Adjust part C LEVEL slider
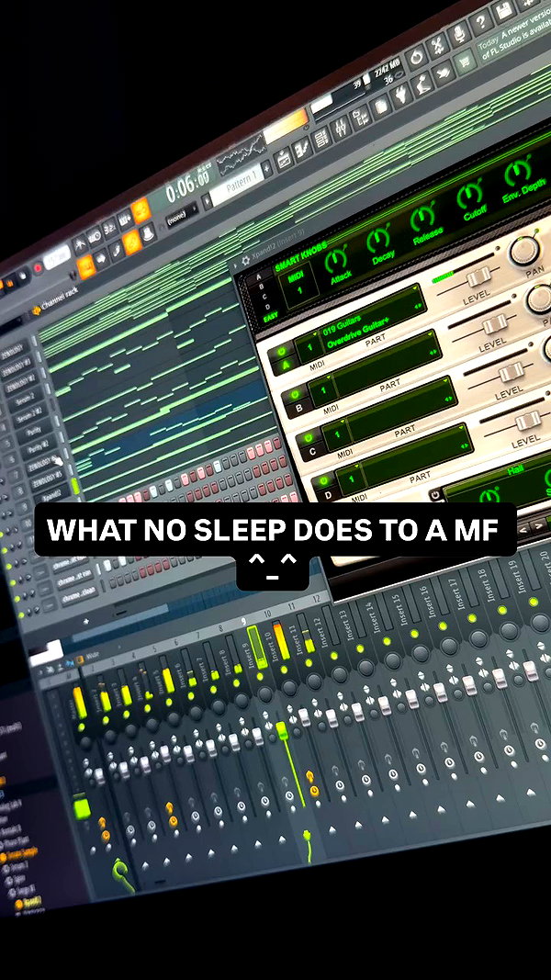This screenshot has width=551, height=980. [511, 372]
